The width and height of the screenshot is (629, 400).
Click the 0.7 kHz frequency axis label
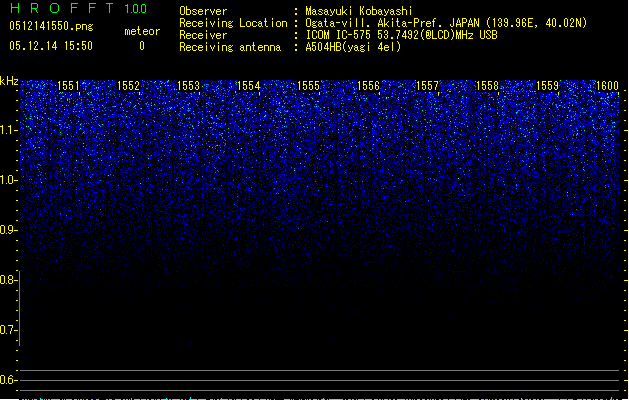click(x=8, y=330)
